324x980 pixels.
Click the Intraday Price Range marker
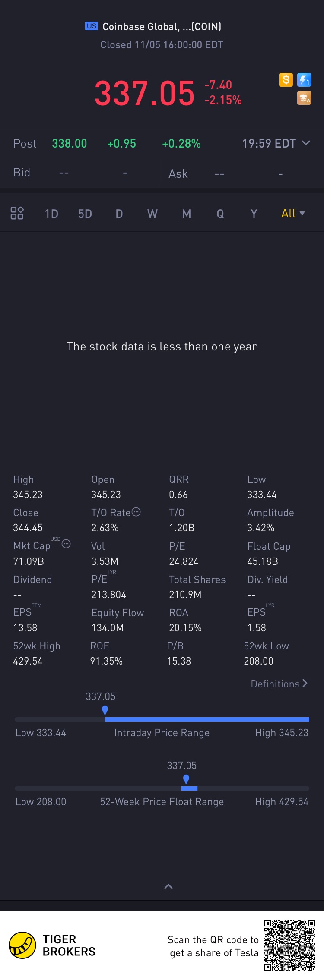point(105,710)
